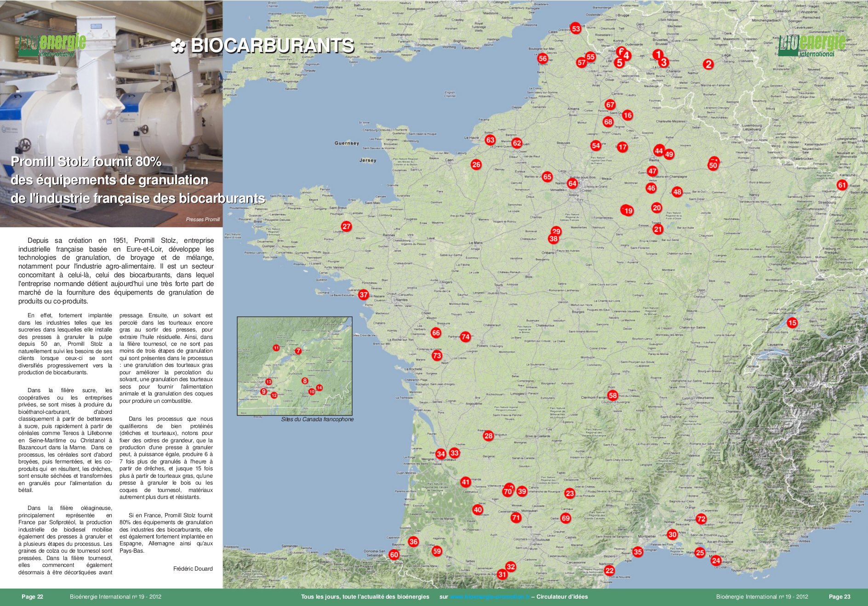Select map marker 69
This screenshot has width=868, height=606.
tap(565, 518)
